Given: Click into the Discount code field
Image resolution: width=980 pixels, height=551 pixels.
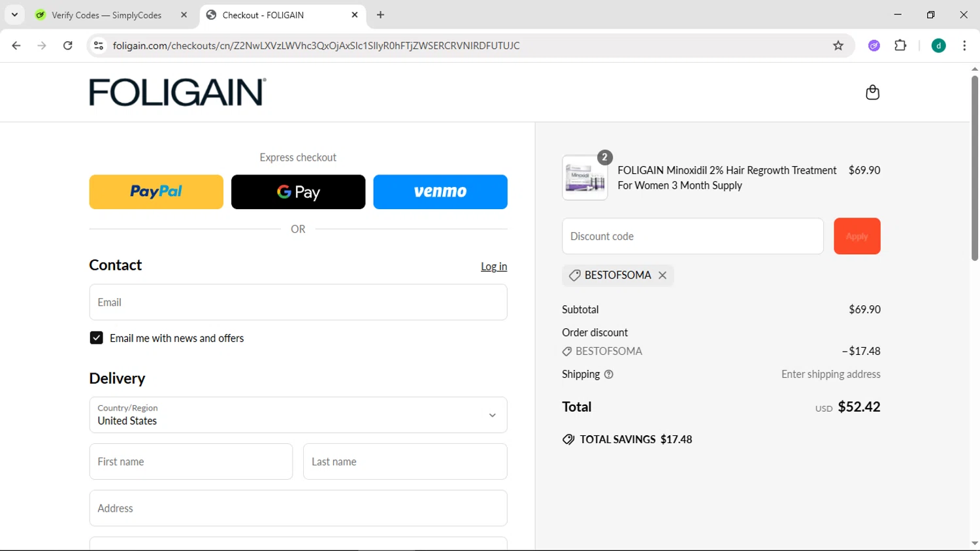Looking at the screenshot, I should (x=693, y=236).
